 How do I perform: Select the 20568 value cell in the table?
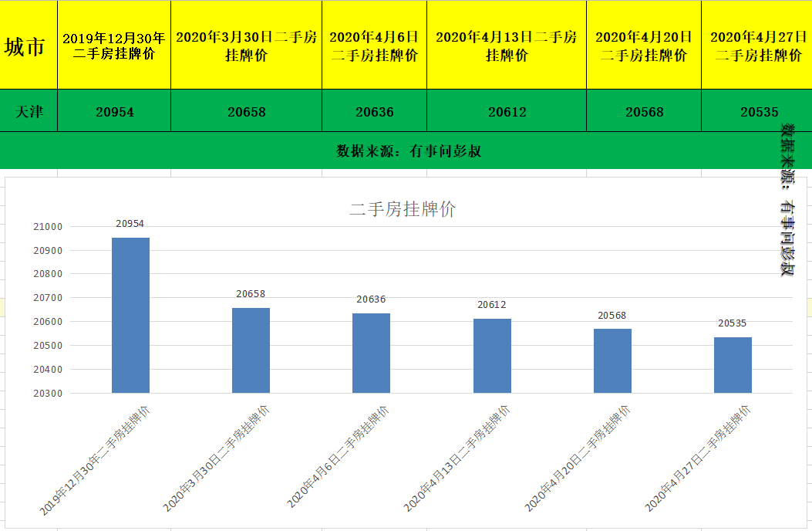pos(643,111)
